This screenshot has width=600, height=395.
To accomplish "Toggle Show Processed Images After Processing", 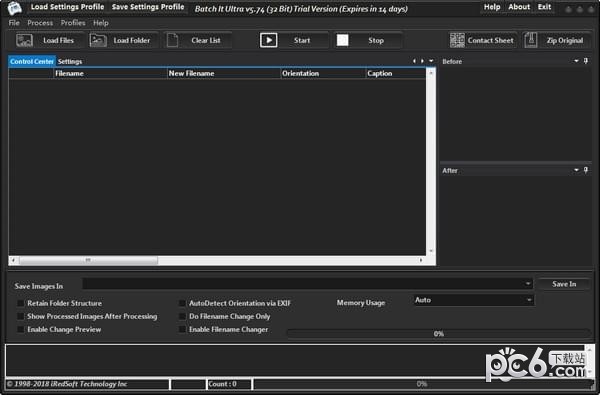I will tap(20, 316).
